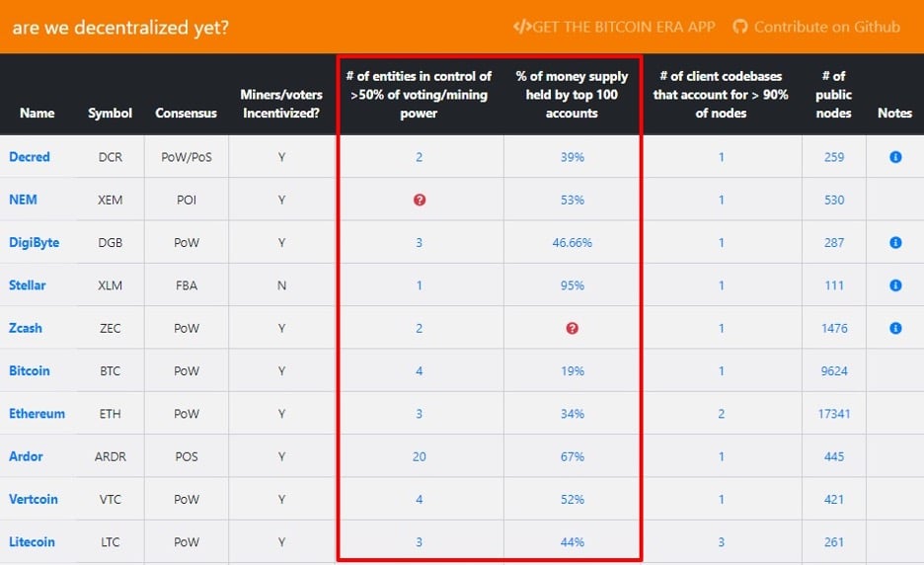Open the Litecoin coin link
The image size is (924, 565).
[x=32, y=542]
